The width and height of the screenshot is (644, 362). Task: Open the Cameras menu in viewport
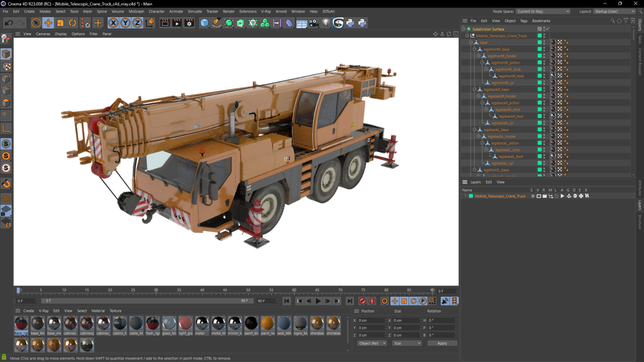(x=43, y=34)
